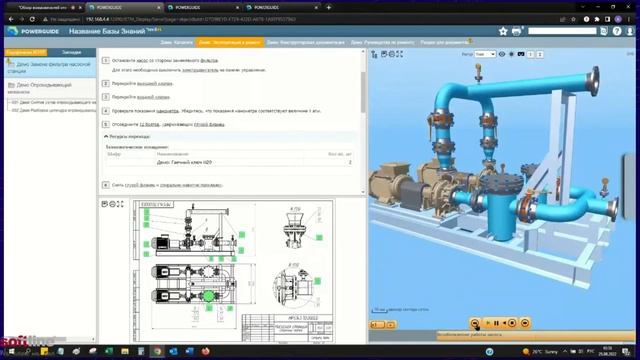Open the orange highlighted 'Демо Эксплуатация и ремонт' tab

[x=230, y=42]
